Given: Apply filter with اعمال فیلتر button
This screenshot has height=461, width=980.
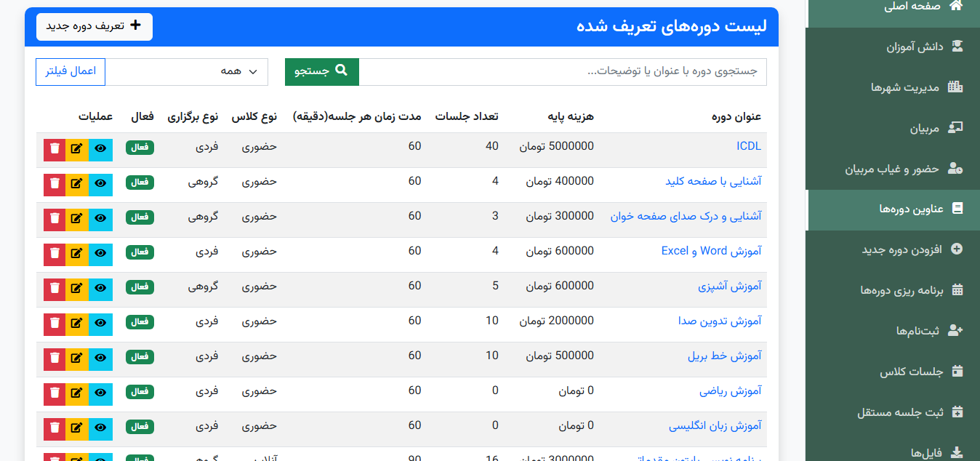Looking at the screenshot, I should [x=71, y=71].
